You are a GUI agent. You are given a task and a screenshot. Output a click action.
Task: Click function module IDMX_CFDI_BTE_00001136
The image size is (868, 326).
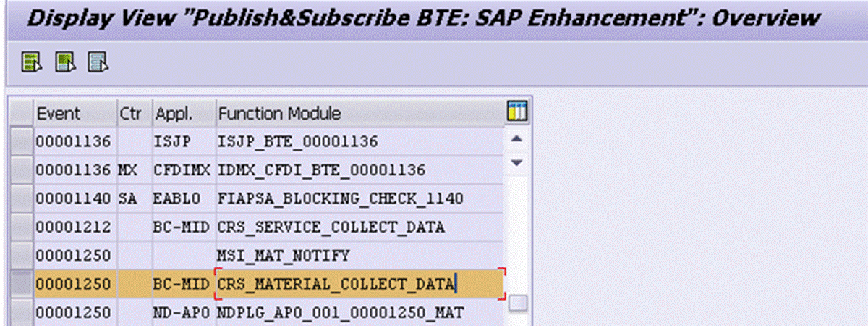[320, 170]
